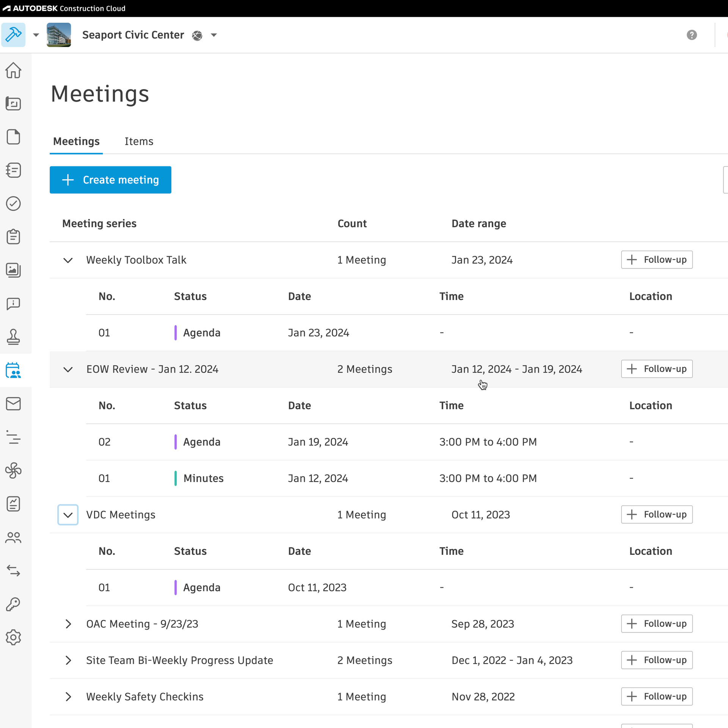Open the Specifications icon in sidebar

click(x=13, y=170)
